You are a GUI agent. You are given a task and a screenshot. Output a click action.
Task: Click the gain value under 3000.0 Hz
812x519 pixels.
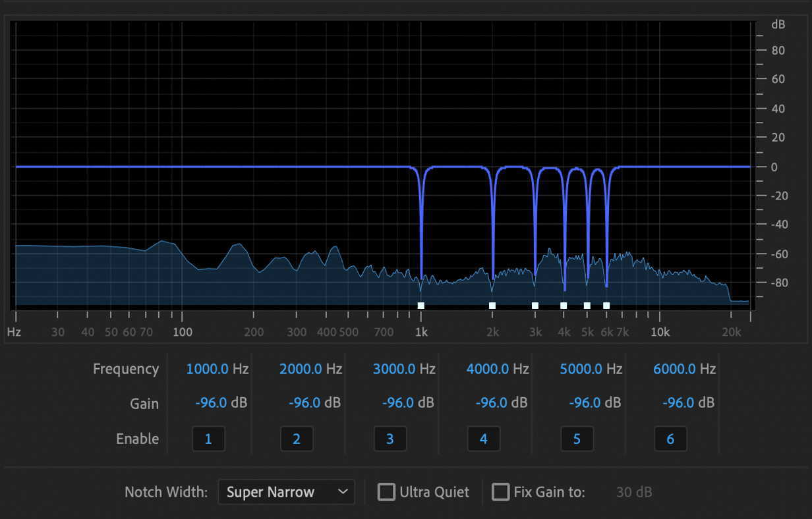(400, 403)
